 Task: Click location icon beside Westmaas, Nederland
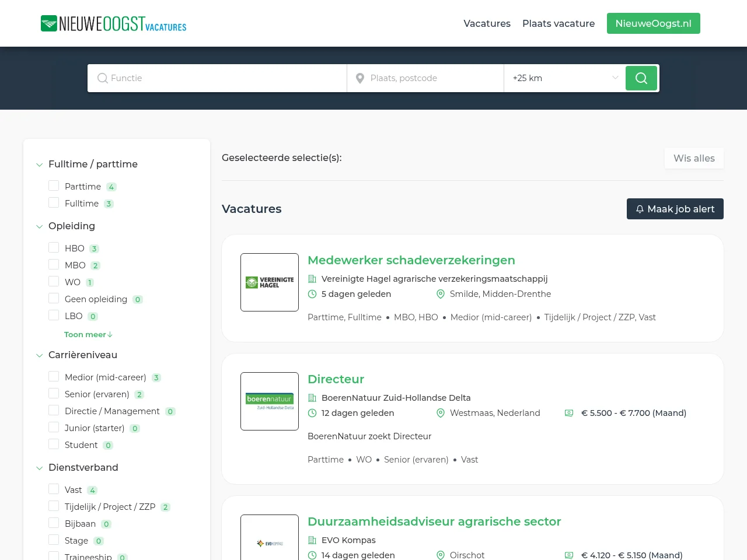point(441,413)
